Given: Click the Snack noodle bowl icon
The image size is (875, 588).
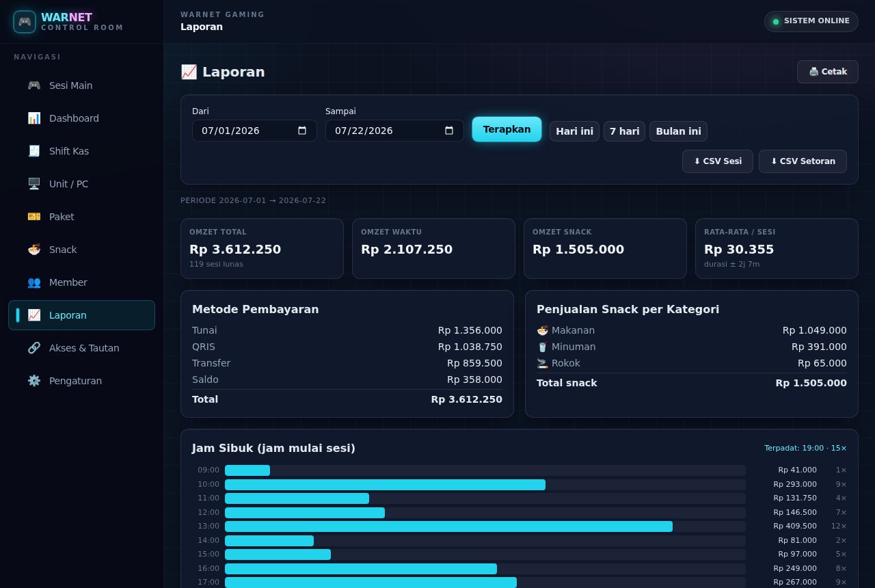Looking at the screenshot, I should pyautogui.click(x=34, y=250).
